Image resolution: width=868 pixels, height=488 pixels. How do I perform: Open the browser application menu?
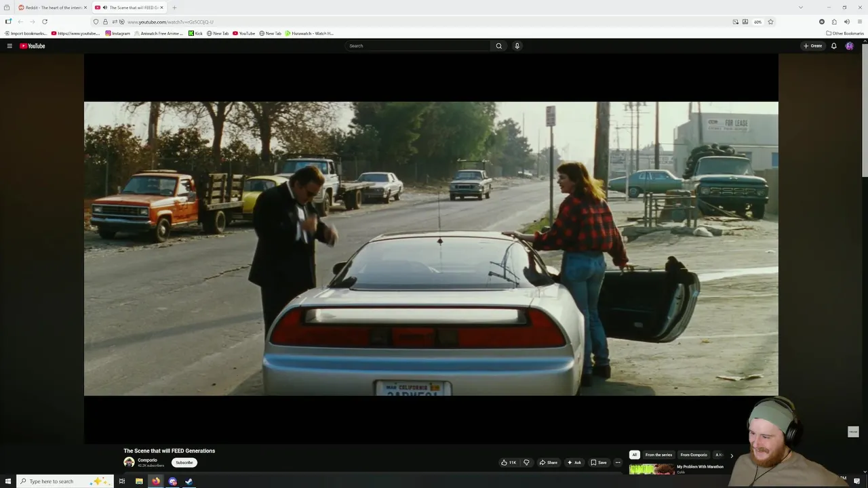[859, 22]
